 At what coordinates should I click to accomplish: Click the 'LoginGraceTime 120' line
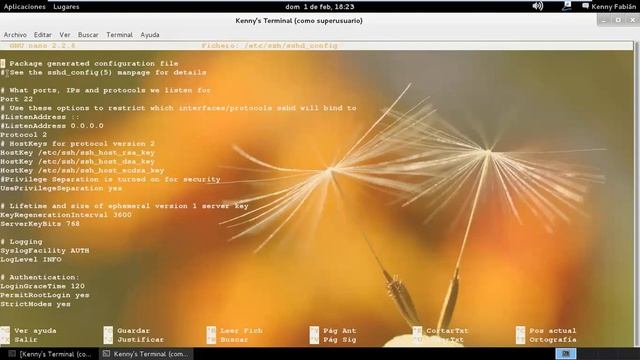point(42,286)
